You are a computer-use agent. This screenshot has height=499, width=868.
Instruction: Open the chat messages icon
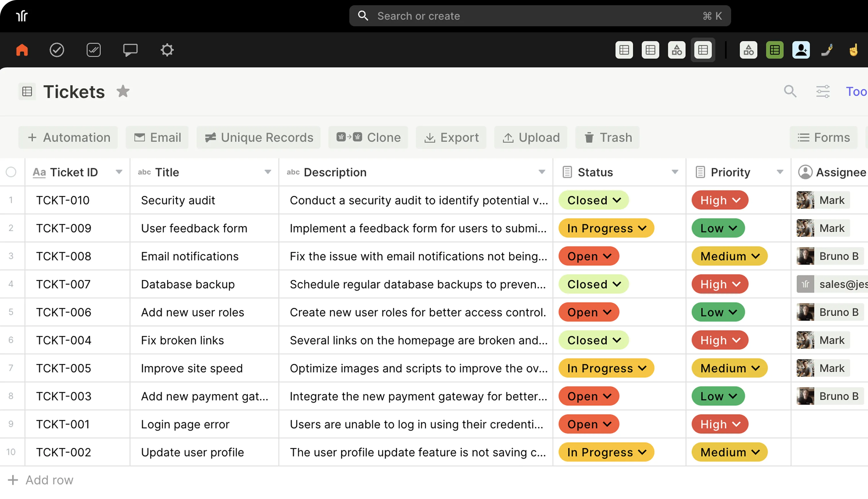[130, 50]
